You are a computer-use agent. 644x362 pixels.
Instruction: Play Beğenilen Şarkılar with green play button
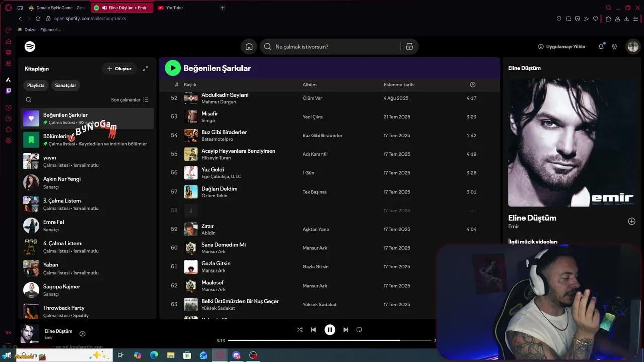[x=173, y=68]
